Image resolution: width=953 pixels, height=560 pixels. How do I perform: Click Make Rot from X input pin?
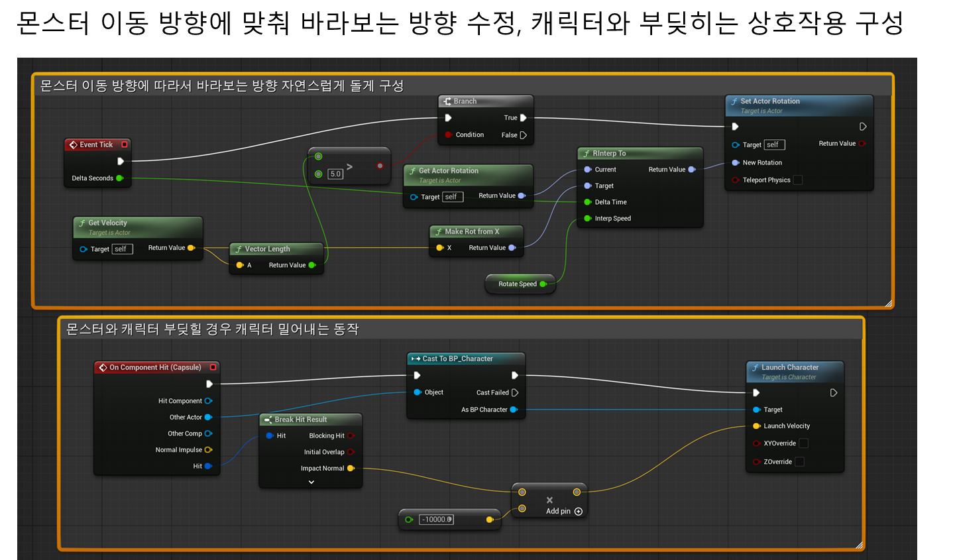point(439,248)
